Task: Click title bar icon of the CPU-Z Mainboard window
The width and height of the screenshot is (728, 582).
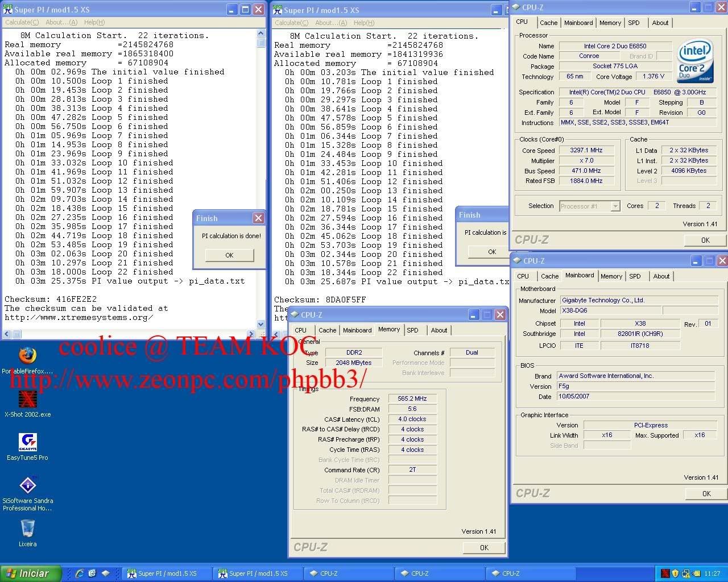Action: point(516,261)
